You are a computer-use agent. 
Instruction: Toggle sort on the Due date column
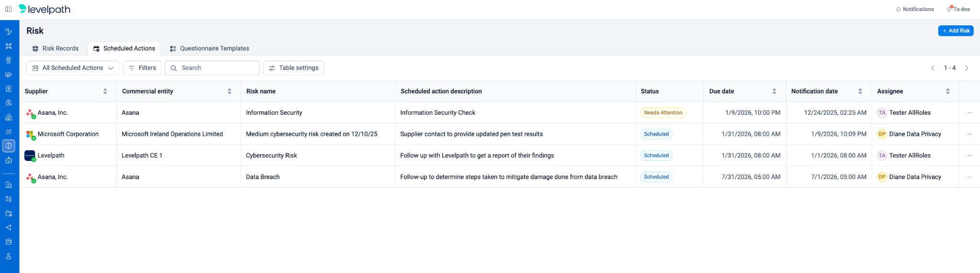[x=774, y=91]
